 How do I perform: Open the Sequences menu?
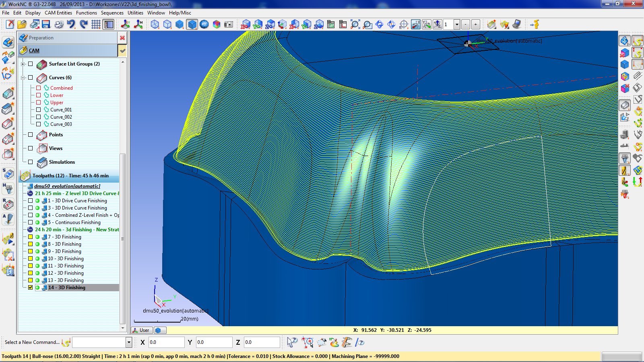point(112,13)
